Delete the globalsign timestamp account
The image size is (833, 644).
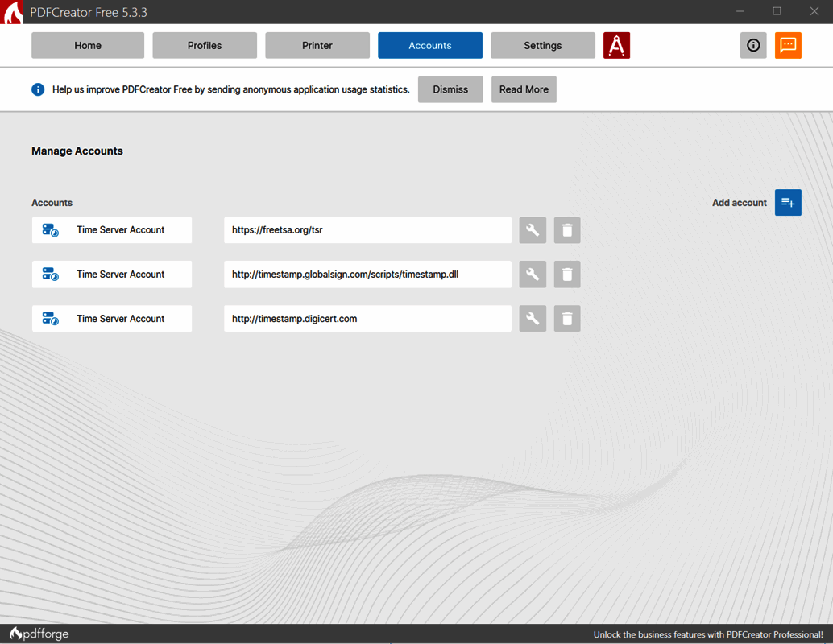point(567,274)
